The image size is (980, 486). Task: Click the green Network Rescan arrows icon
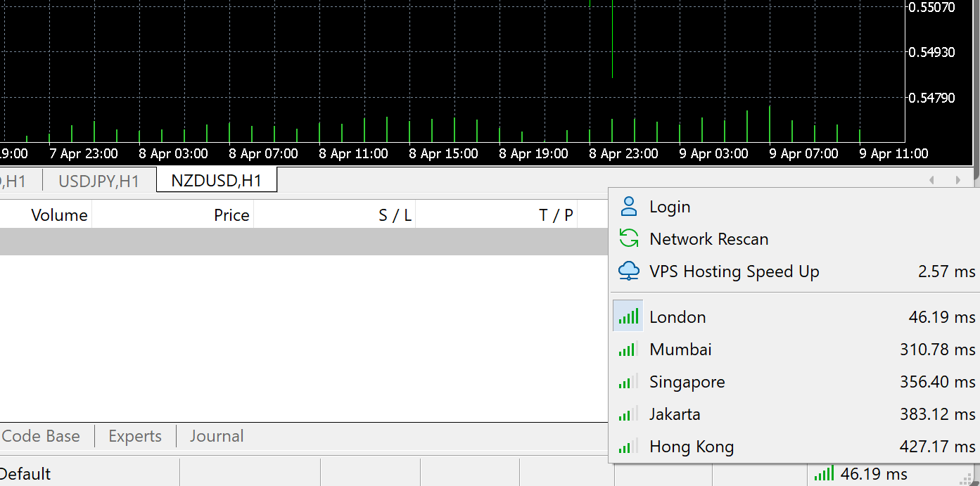click(628, 239)
